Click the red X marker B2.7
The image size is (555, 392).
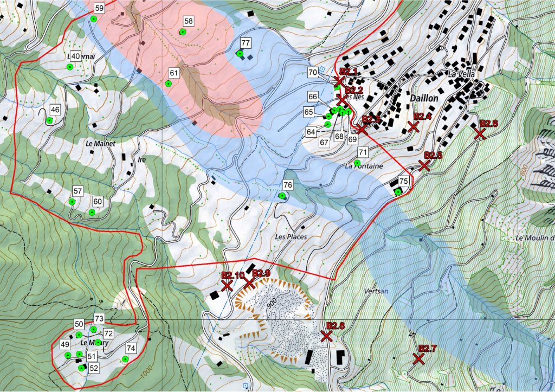click(x=418, y=358)
